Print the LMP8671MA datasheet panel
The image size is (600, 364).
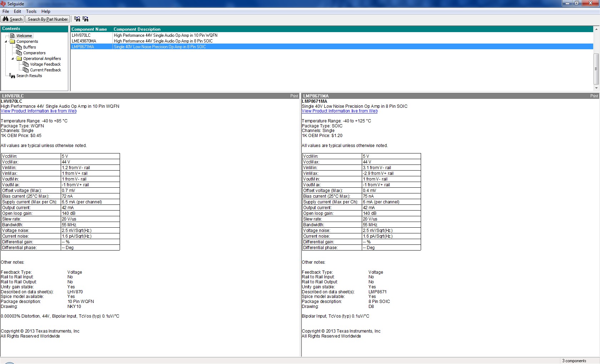[594, 96]
